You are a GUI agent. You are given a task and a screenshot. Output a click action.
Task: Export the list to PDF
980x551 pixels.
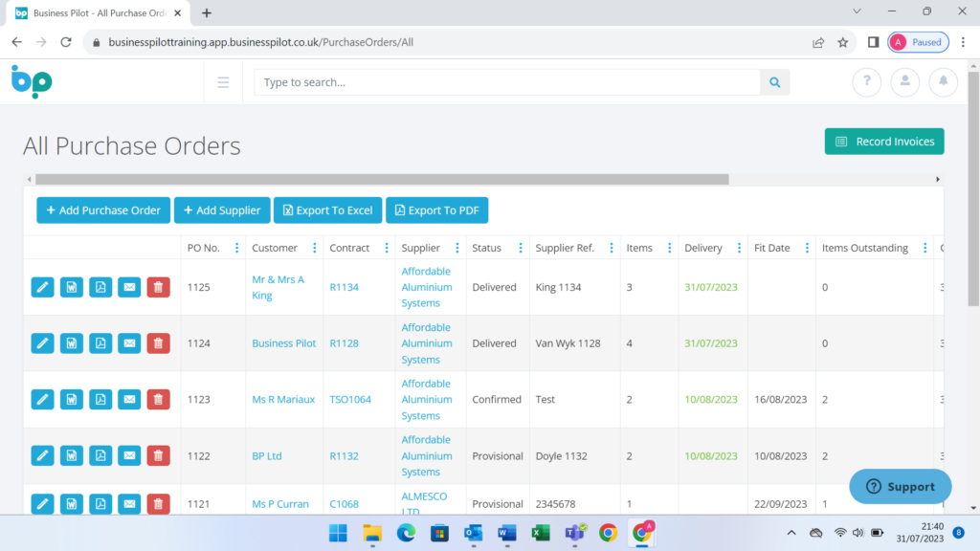point(436,210)
